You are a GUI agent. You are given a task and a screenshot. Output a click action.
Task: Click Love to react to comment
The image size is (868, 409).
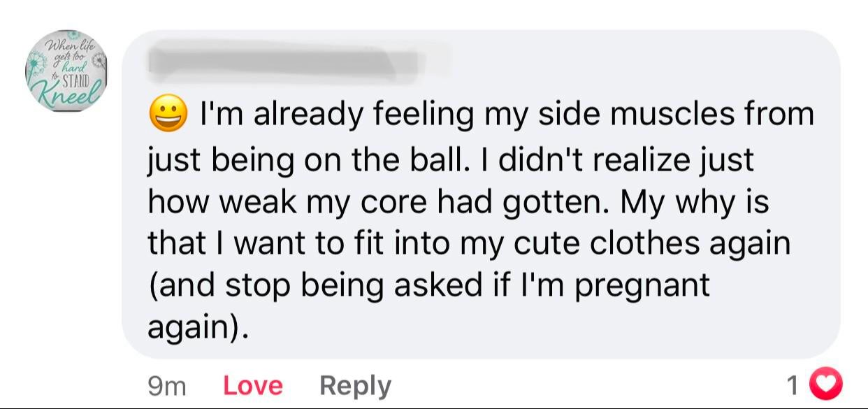253,385
